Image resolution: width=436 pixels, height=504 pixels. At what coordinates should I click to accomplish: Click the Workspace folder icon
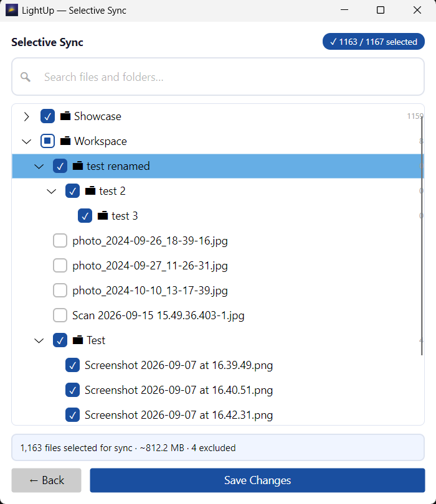coord(65,141)
